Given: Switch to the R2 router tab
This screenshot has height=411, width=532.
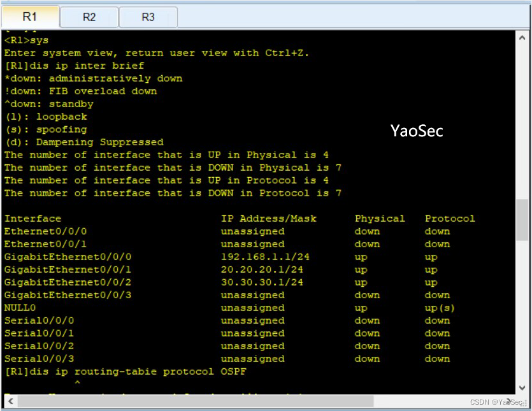Looking at the screenshot, I should (89, 17).
